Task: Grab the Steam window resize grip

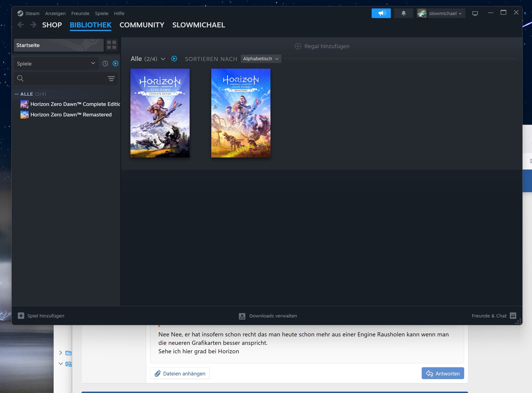Action: click(x=518, y=321)
